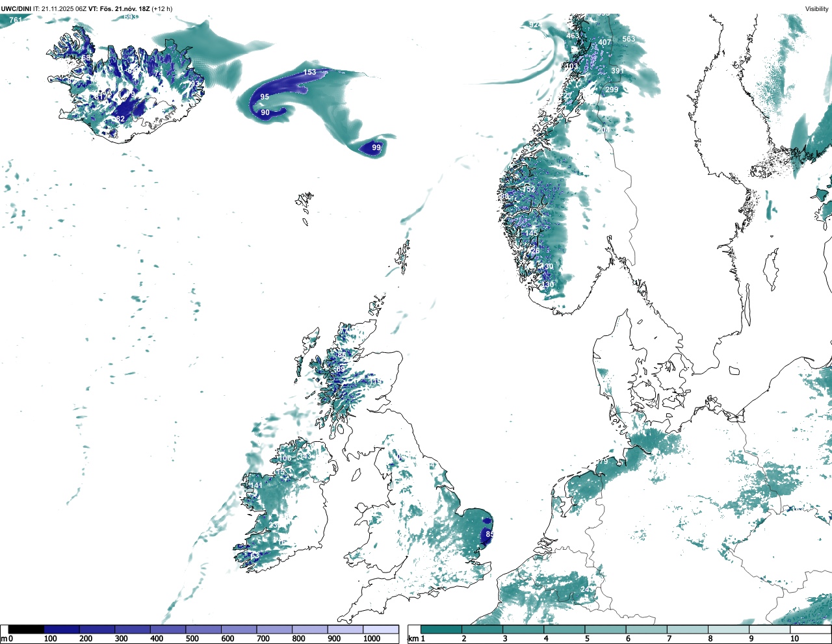
Task: Select the 'Fös. 21.nóv. 18Z' valid time text
Action: pyautogui.click(x=123, y=8)
